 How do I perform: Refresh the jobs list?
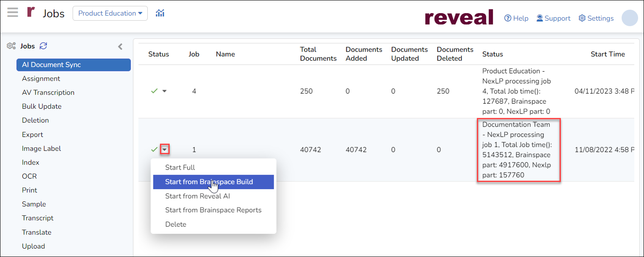click(x=43, y=46)
